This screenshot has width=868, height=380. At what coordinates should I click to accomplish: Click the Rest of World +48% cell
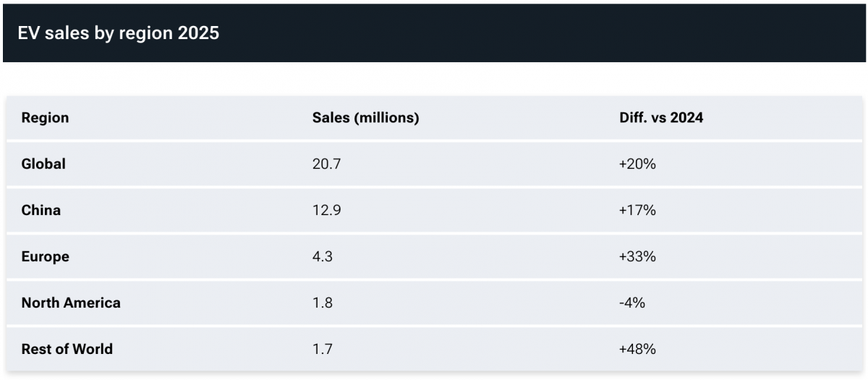pyautogui.click(x=637, y=350)
